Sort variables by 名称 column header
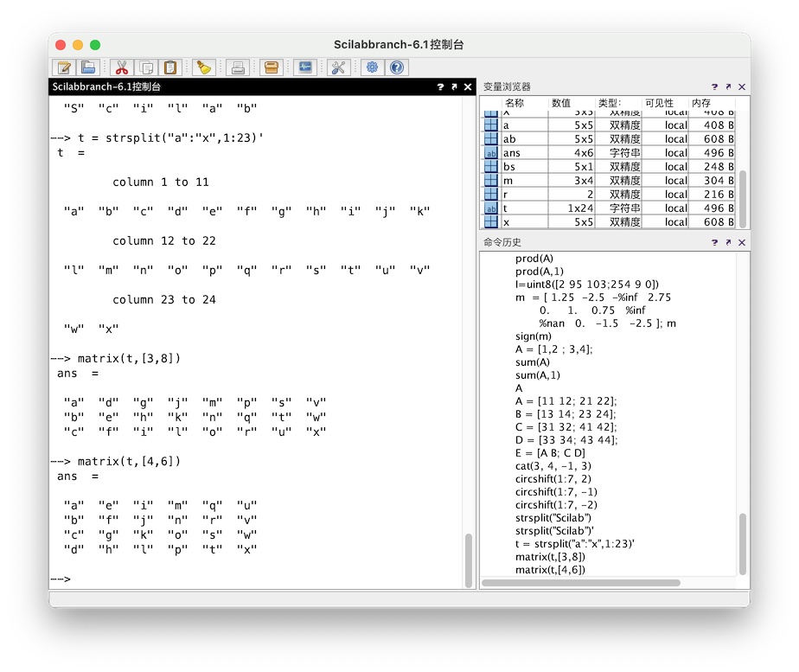The height and width of the screenshot is (672, 799). pos(515,103)
